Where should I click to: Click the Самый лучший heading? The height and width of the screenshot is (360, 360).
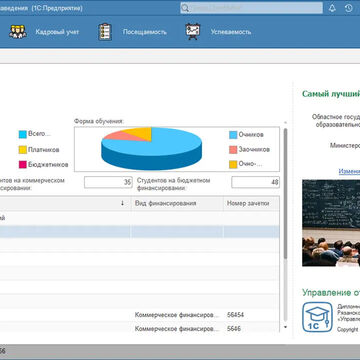coord(331,94)
